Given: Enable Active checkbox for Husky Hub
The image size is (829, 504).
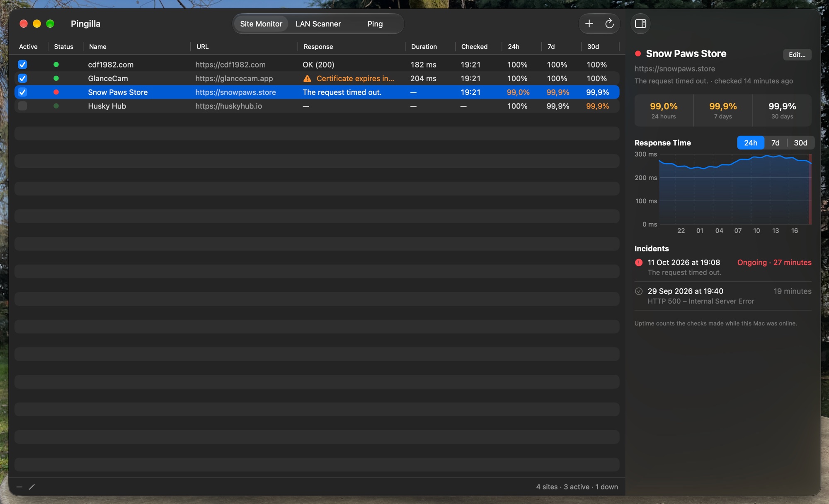Looking at the screenshot, I should click(22, 106).
